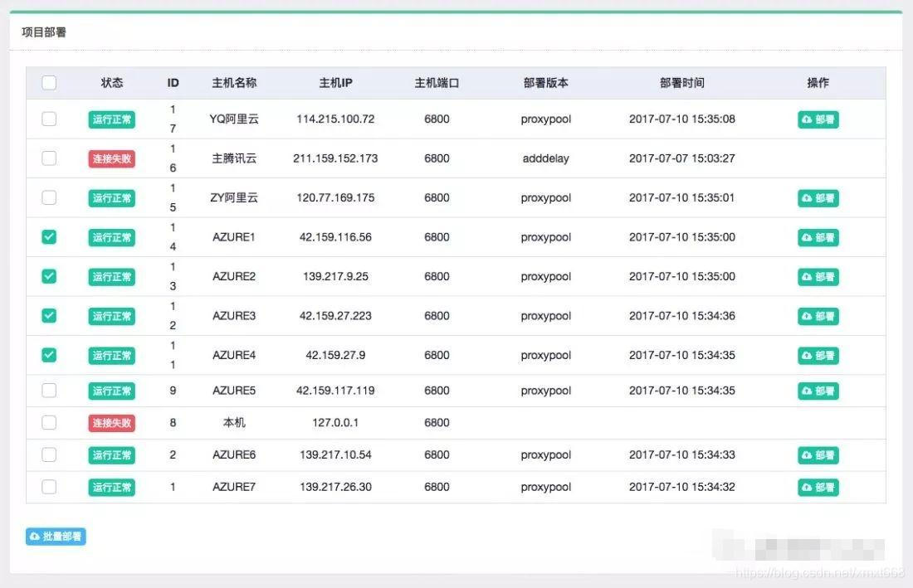Toggle the select-all checkbox in header

point(49,83)
